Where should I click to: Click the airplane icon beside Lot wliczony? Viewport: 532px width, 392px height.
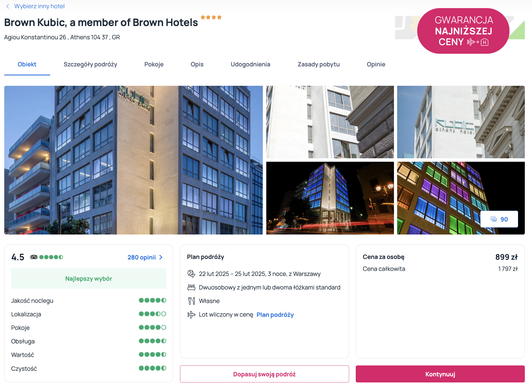point(191,315)
